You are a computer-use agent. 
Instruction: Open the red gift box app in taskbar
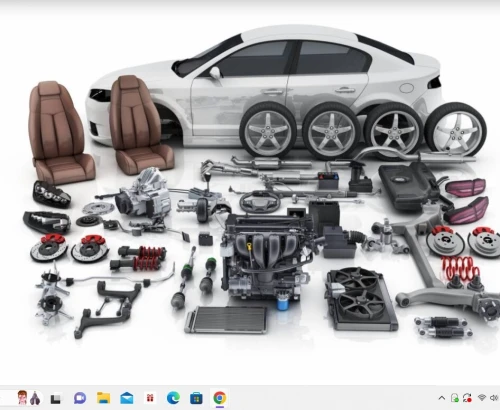click(150, 398)
